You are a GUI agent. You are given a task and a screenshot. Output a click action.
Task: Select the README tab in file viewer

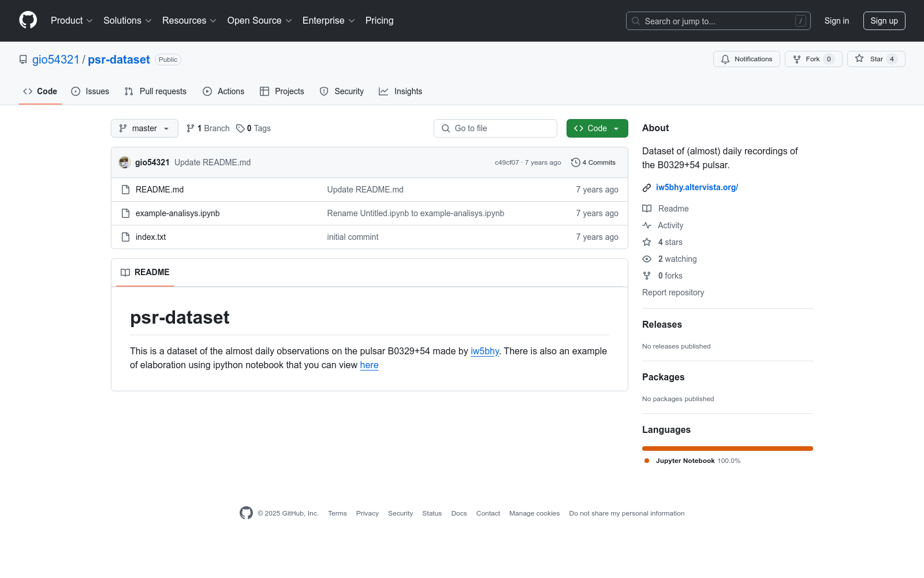(x=145, y=272)
